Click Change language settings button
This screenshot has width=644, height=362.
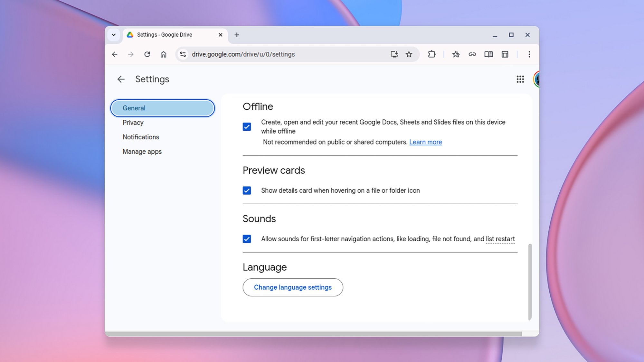click(293, 287)
